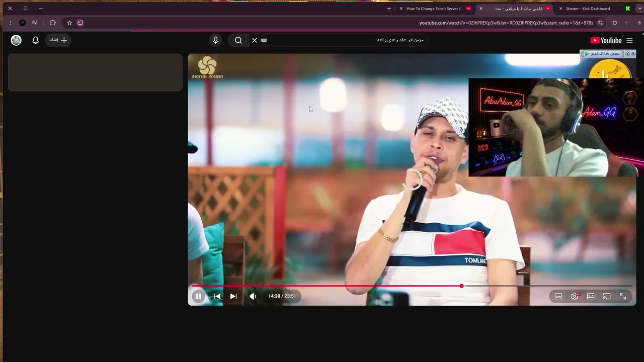
Task: Select the active YouTube video tab
Action: point(515,9)
